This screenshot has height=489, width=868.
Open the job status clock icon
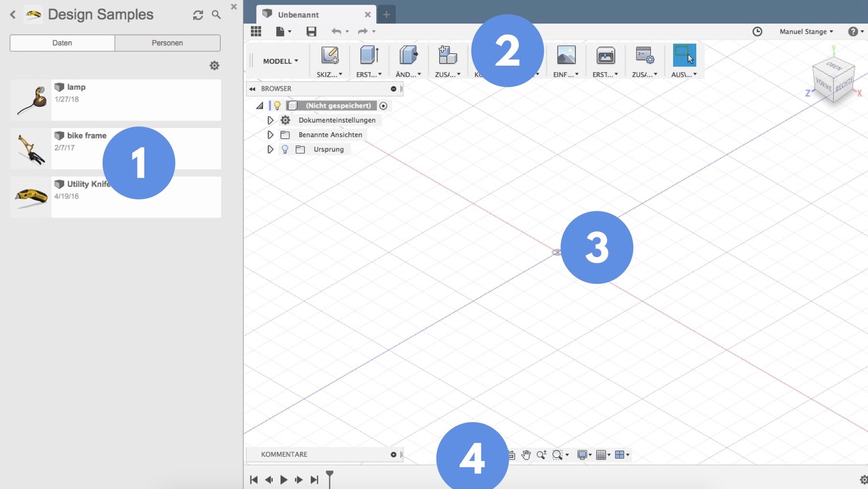click(x=757, y=31)
